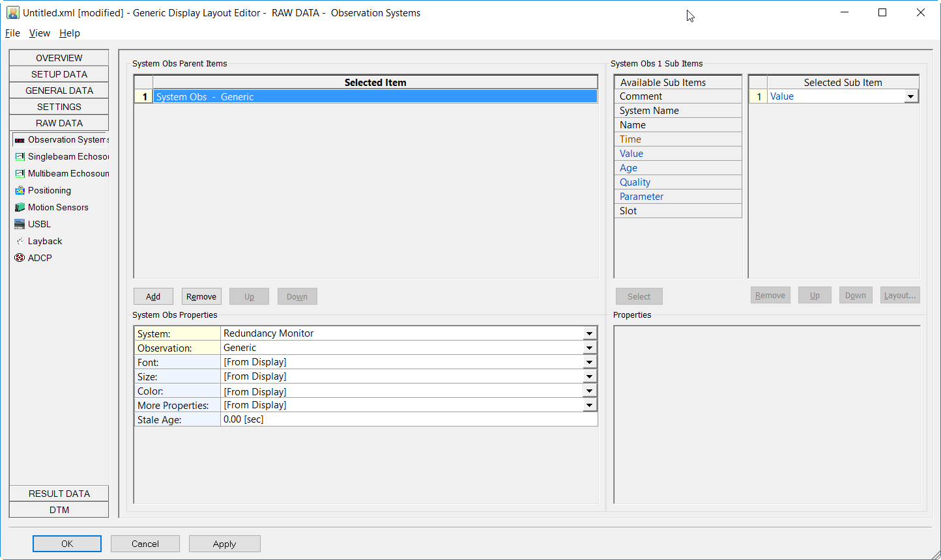941x560 pixels.
Task: Open the View menu
Action: pyautogui.click(x=39, y=33)
